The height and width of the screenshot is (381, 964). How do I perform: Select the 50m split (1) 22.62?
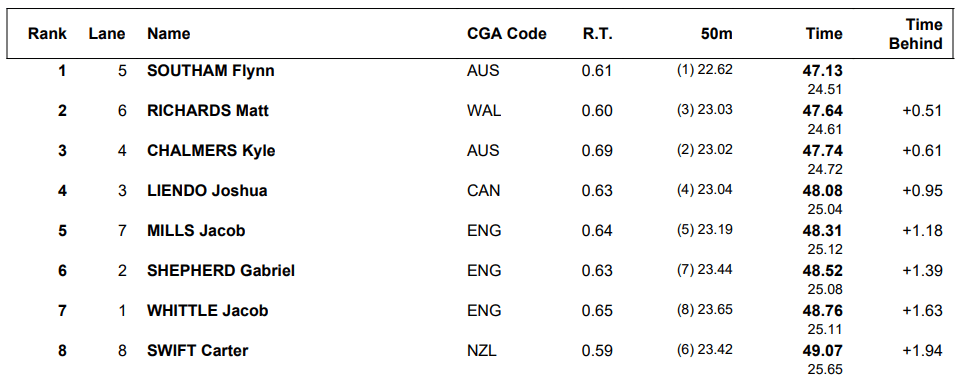point(705,70)
